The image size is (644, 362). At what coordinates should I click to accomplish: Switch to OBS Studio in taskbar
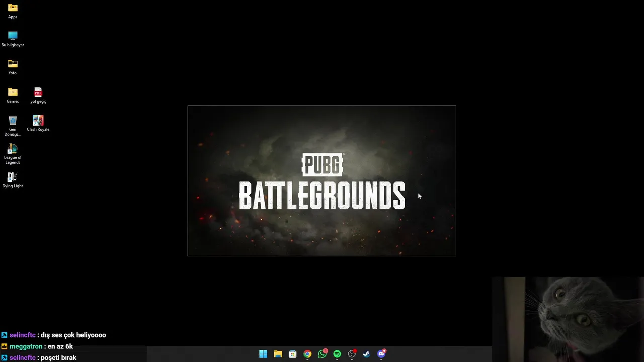(352, 354)
